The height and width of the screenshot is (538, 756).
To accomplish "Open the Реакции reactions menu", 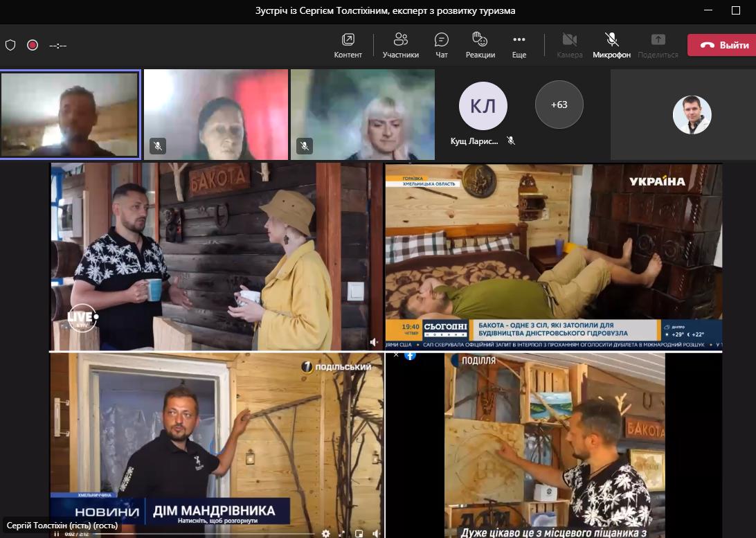I will pos(480,45).
